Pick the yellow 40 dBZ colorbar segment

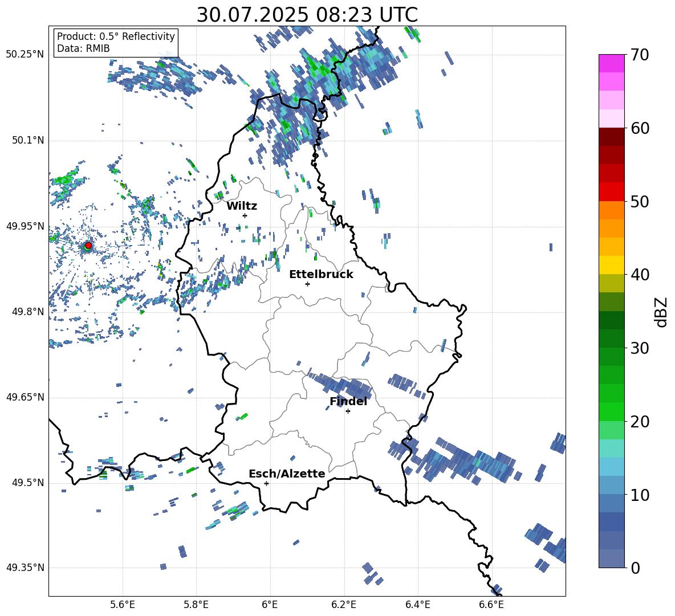(611, 265)
